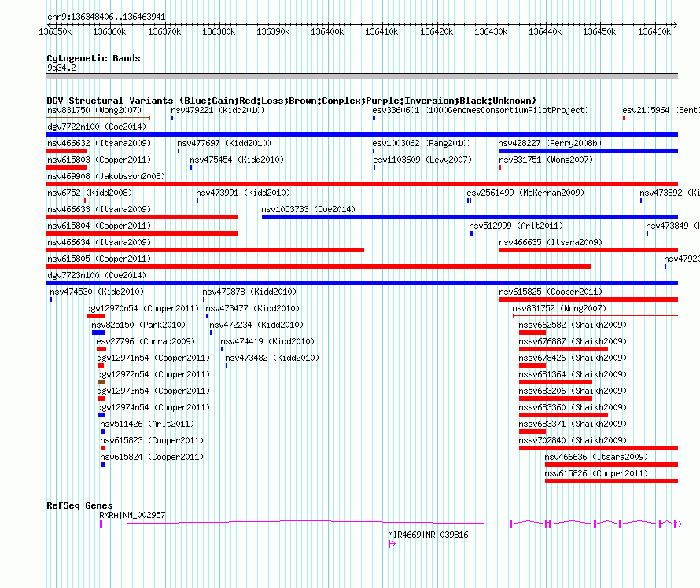The image size is (700, 588).
Task: Click the 136400k position on ruler
Action: (x=327, y=31)
